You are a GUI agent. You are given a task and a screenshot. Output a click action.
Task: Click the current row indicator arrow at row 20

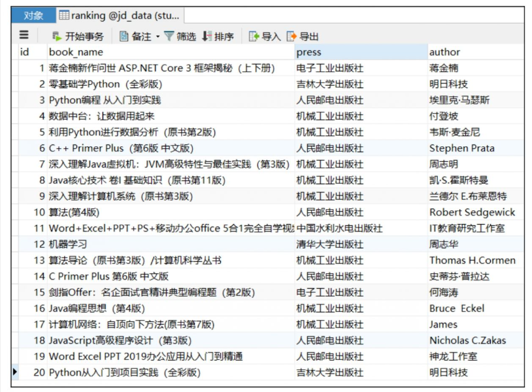click(x=15, y=372)
